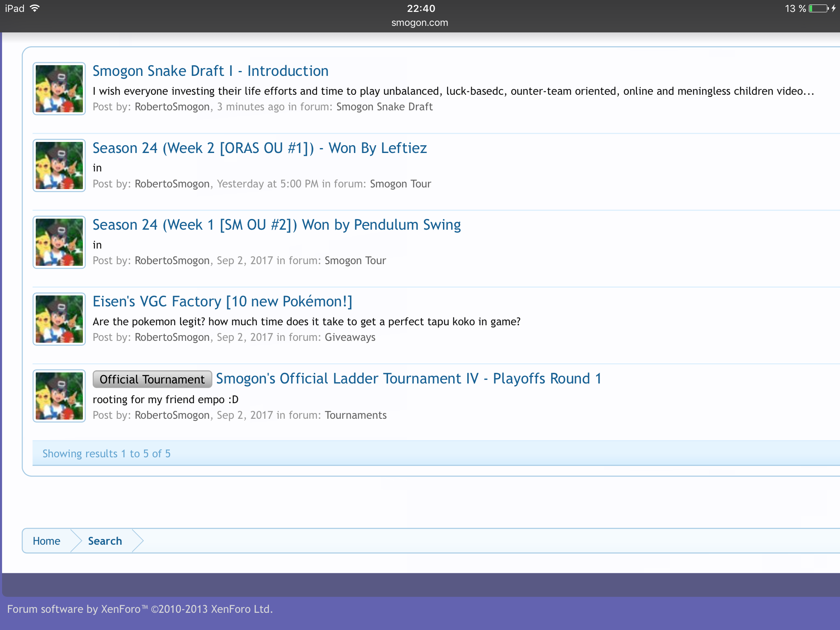Screen dimensions: 840x630
Task: Visit the Smogon Snake Draft forum link
Action: 384,107
